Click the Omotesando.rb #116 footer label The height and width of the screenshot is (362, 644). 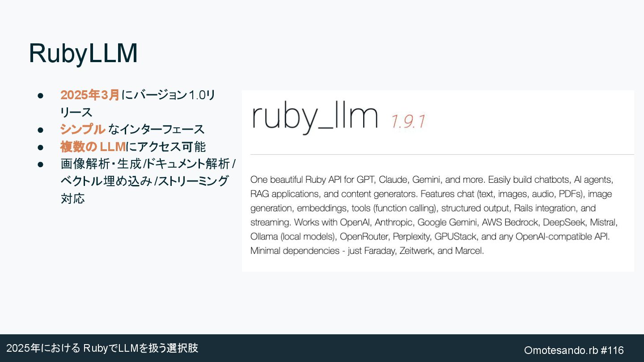[x=574, y=350]
